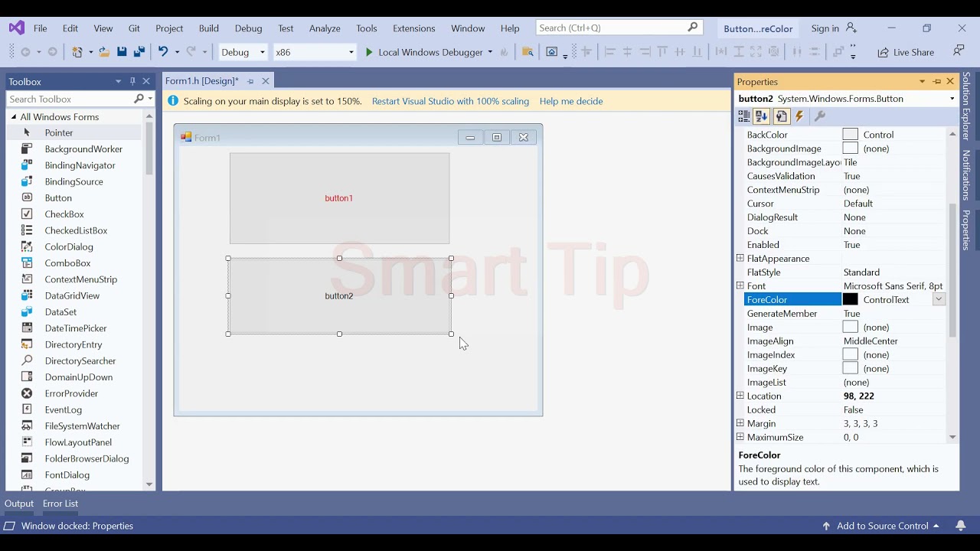
Task: Open the Extensions menu
Action: [x=413, y=28]
